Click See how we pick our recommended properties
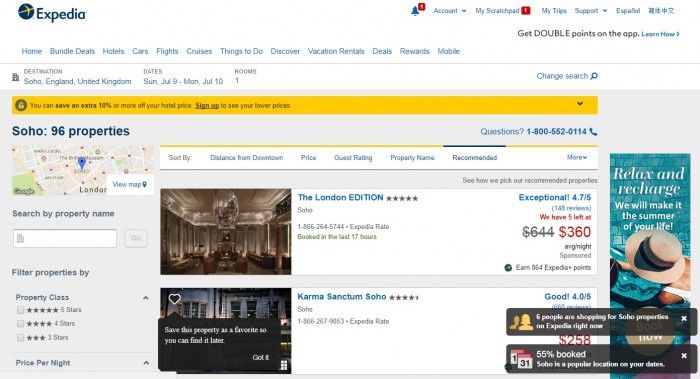The height and width of the screenshot is (379, 700). 530,180
